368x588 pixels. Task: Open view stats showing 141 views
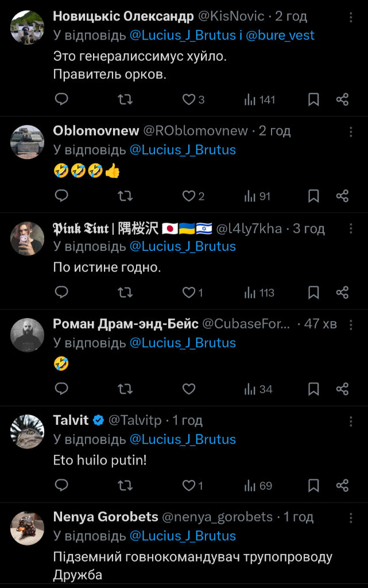(259, 100)
